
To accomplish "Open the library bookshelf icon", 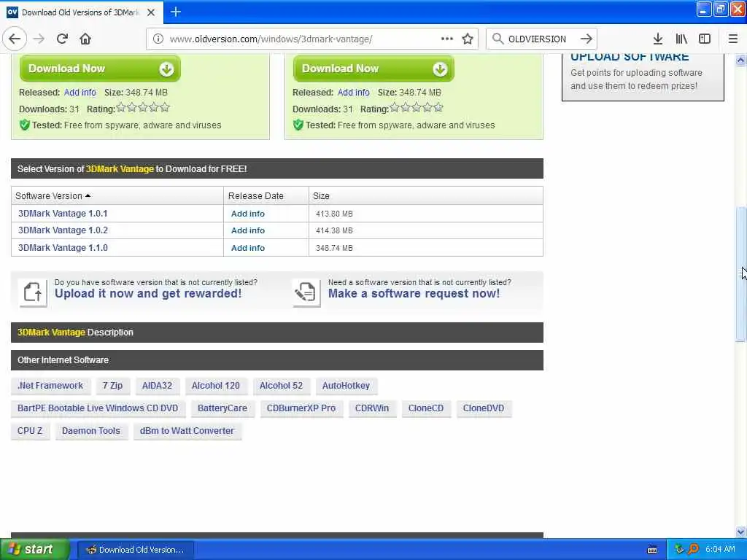I will pos(681,39).
